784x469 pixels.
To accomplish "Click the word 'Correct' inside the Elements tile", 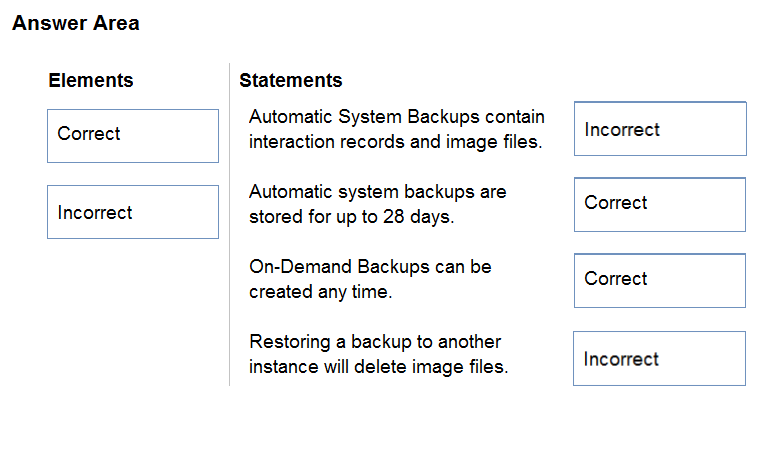I will [89, 134].
